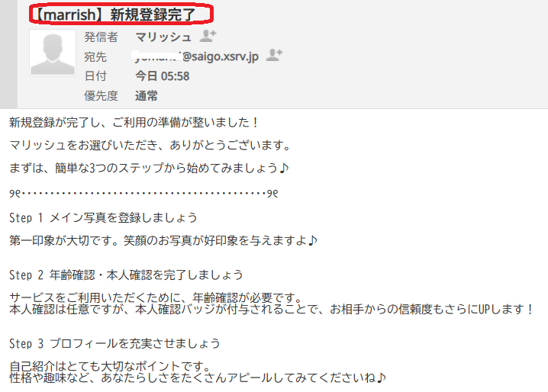This screenshot has width=548, height=392.
Task: Click the line 第一印象が大切です
Action: 163,240
